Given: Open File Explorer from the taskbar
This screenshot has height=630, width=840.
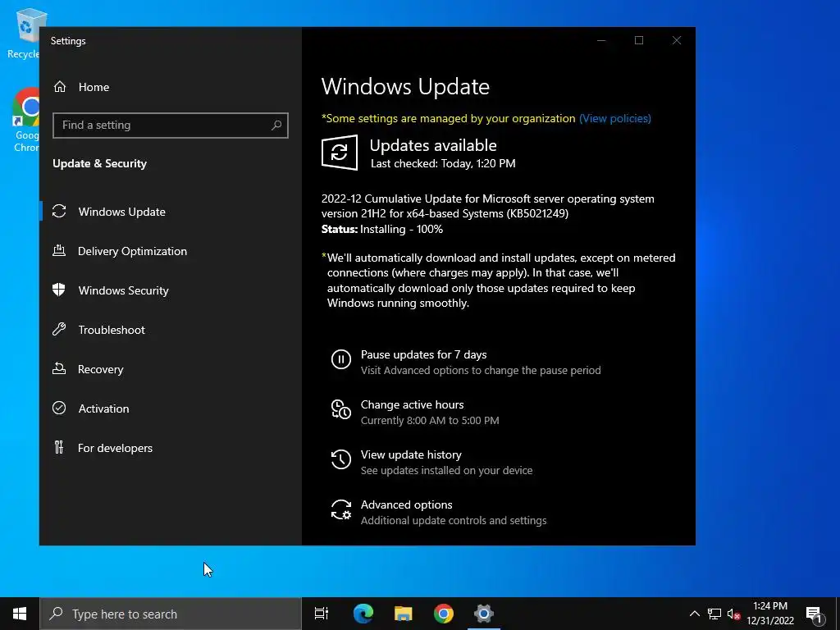Looking at the screenshot, I should 404,614.
